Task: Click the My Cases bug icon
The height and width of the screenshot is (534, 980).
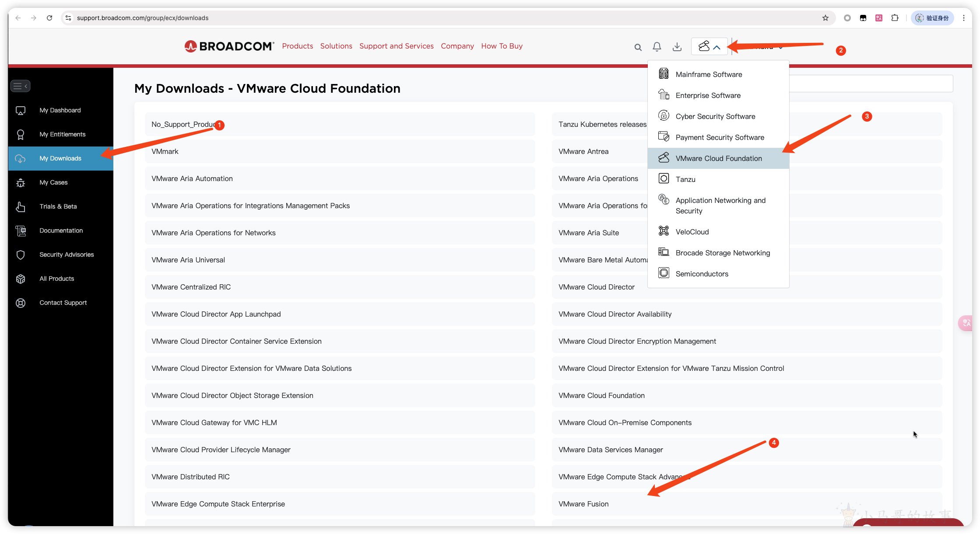Action: [x=21, y=183]
